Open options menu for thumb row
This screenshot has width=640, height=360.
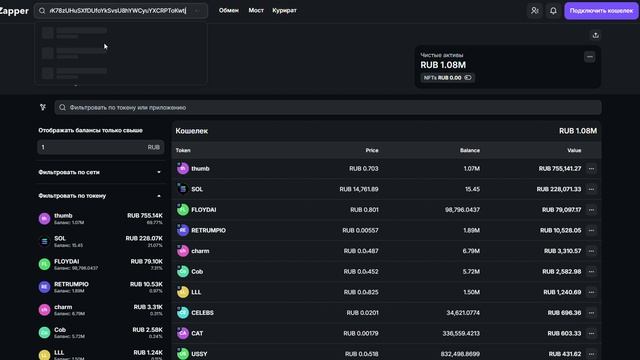(x=591, y=169)
